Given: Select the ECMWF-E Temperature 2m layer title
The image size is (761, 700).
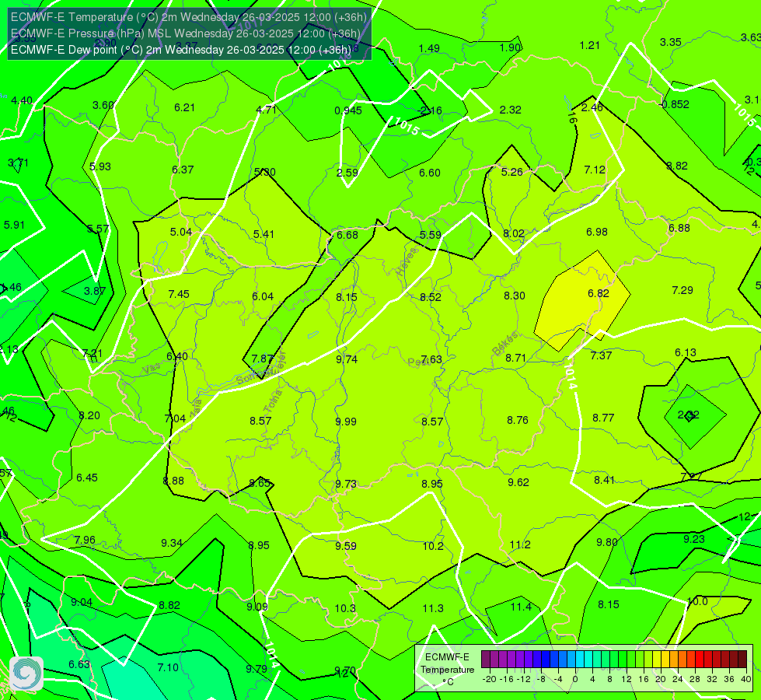Looking at the screenshot, I should point(188,17).
